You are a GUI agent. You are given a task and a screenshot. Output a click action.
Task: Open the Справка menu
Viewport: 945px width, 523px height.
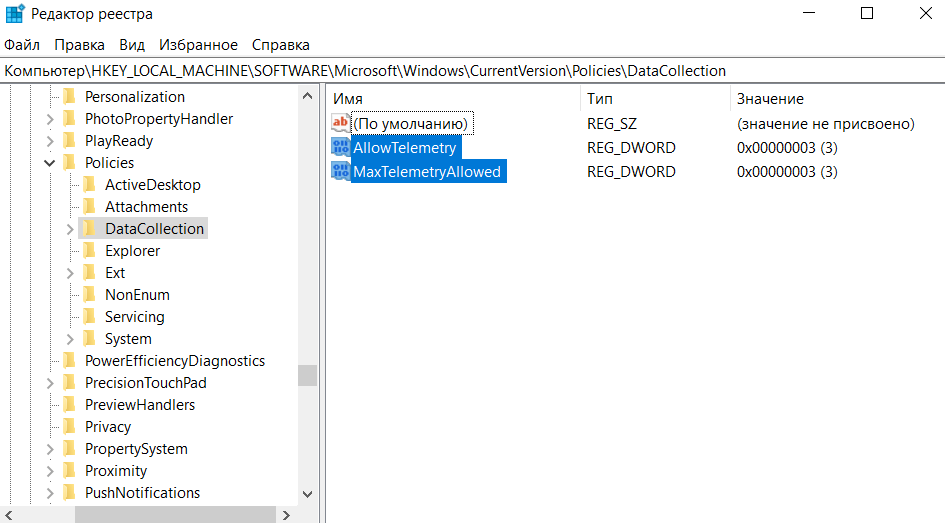[x=280, y=45]
